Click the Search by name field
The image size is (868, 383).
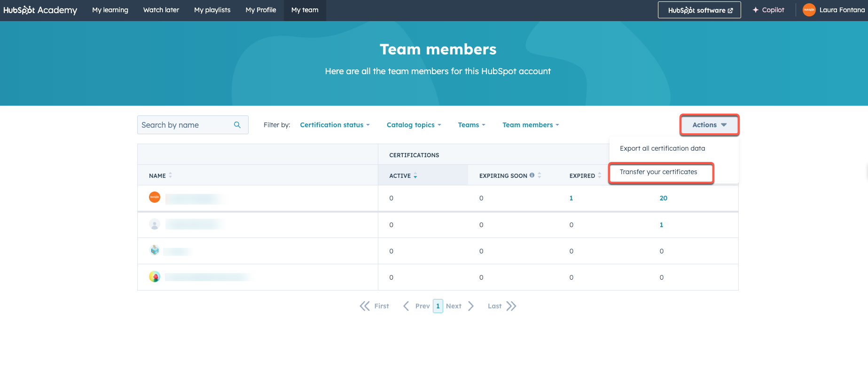[x=193, y=125]
